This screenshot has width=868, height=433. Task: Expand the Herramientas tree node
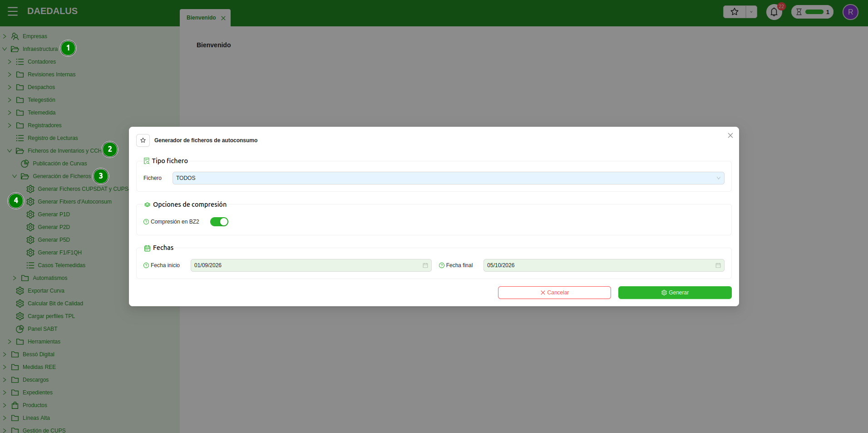[10, 342]
